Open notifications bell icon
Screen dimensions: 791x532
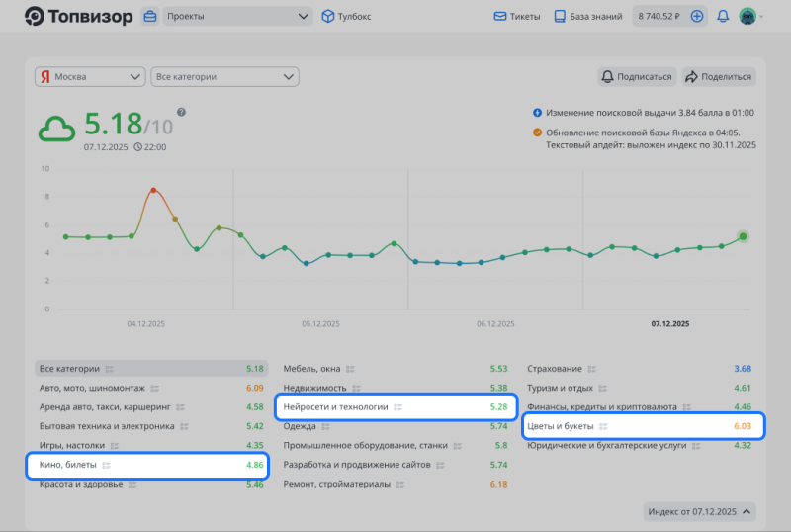pyautogui.click(x=723, y=16)
